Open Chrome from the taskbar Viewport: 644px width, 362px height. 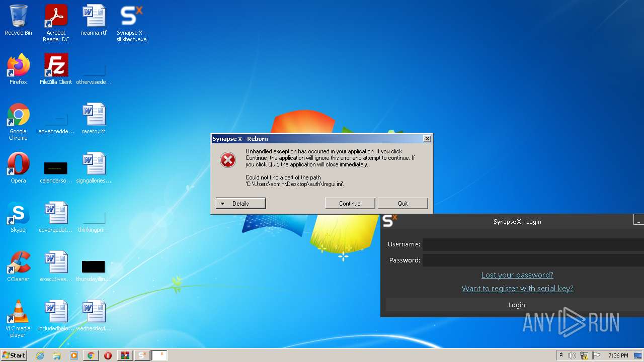click(91, 355)
